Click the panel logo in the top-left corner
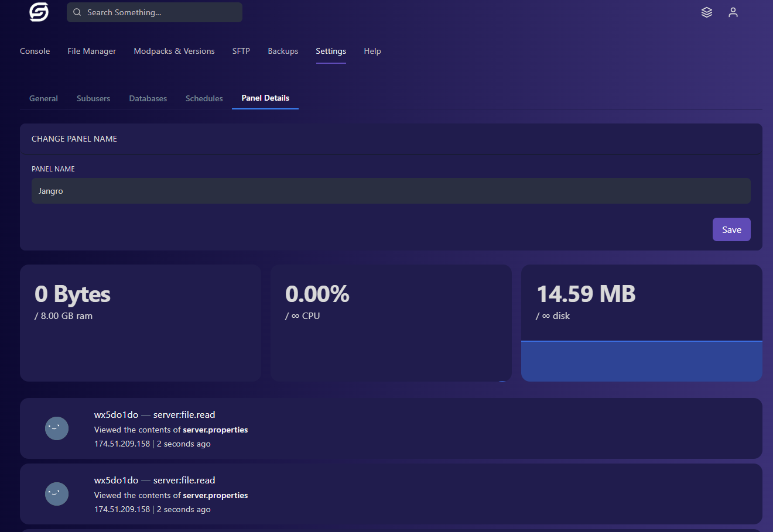The height and width of the screenshot is (532, 773). [37, 12]
